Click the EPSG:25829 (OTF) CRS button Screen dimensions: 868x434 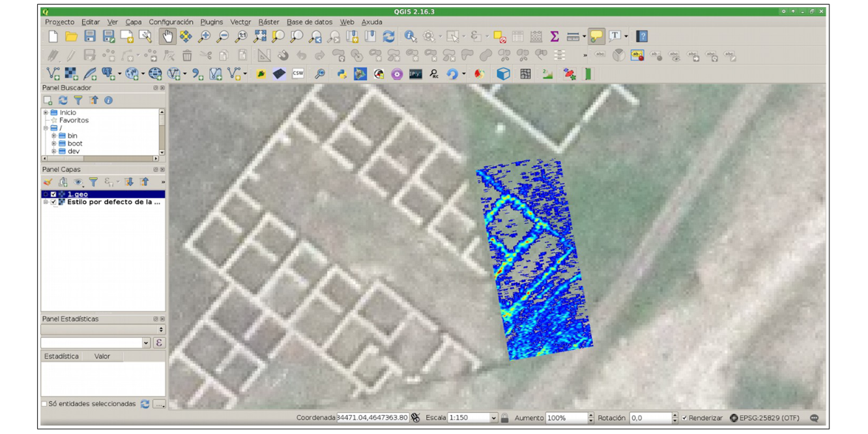click(x=764, y=418)
